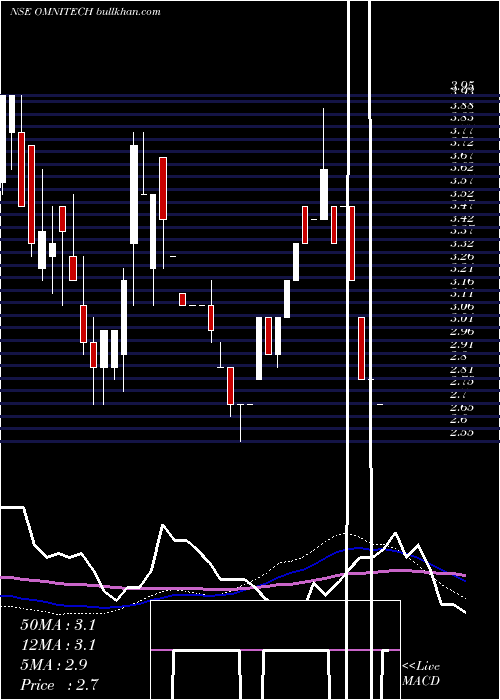Click the 2.91 price axis label
Screen dimensions: 500x700
462,344
